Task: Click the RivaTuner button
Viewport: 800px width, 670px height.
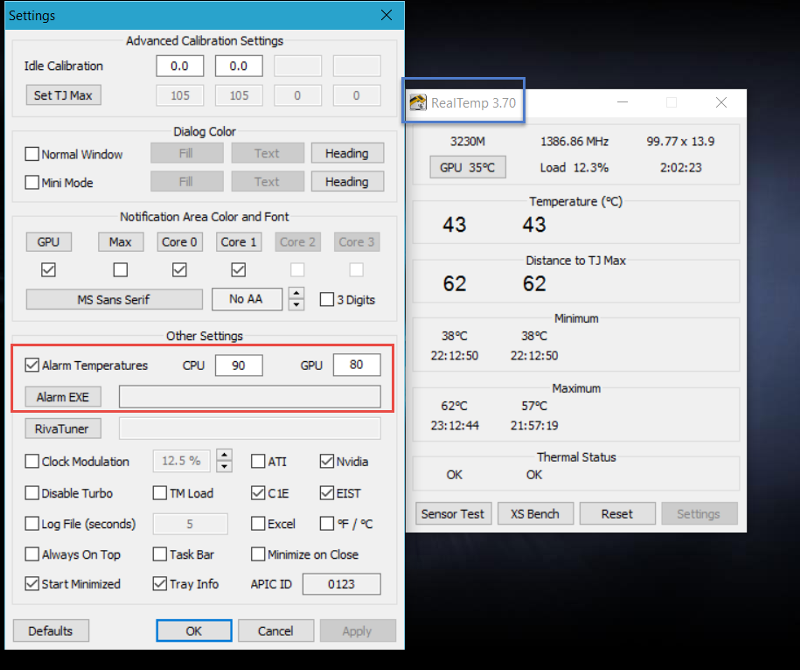Action: click(63, 429)
